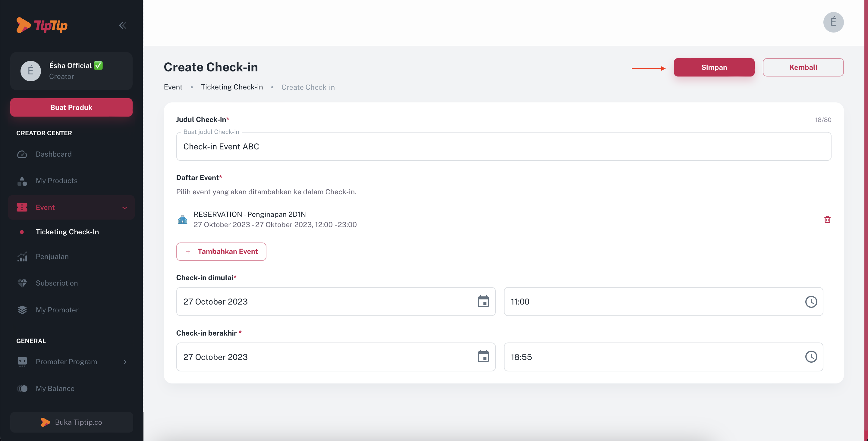
Task: Click the trash icon to delete RESERVATION event
Action: pyautogui.click(x=827, y=220)
